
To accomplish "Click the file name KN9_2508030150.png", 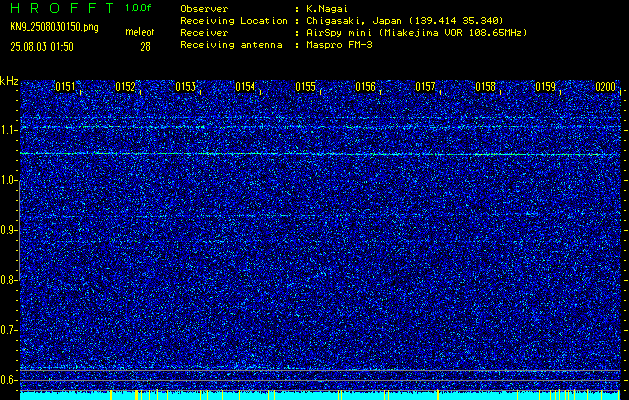I will 54,28.
